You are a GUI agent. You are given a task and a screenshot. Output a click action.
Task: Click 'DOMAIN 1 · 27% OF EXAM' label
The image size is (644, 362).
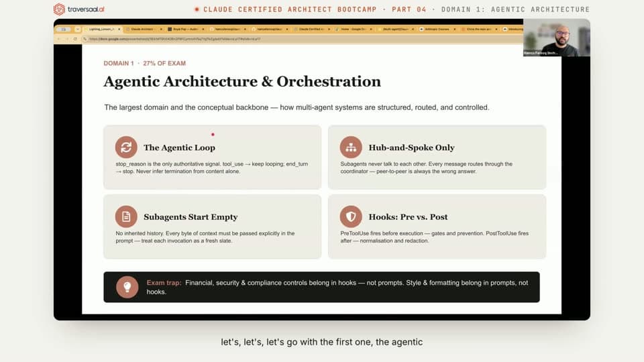(145, 63)
